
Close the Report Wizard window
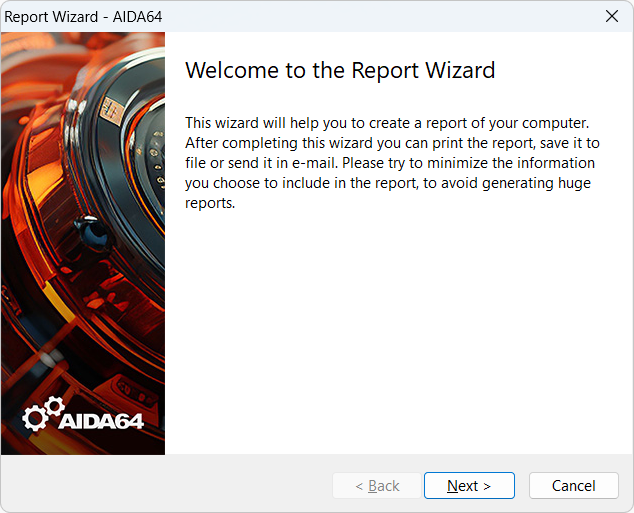point(611,16)
